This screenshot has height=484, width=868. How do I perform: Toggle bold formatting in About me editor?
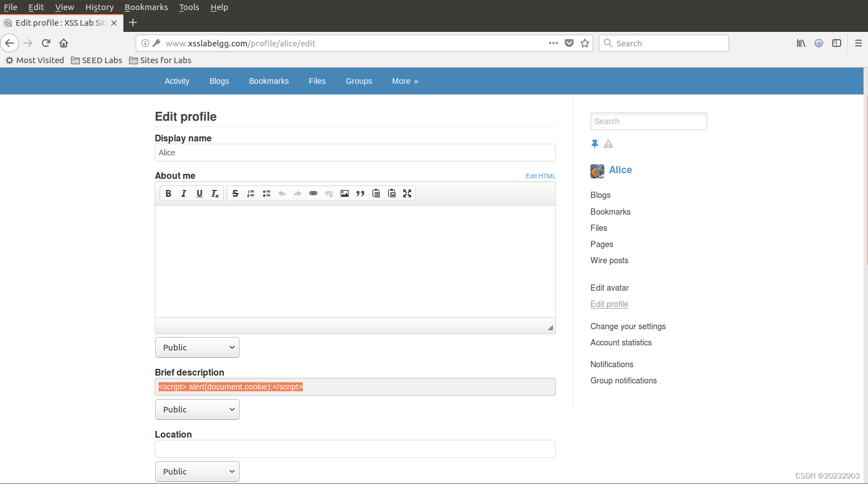pos(168,193)
